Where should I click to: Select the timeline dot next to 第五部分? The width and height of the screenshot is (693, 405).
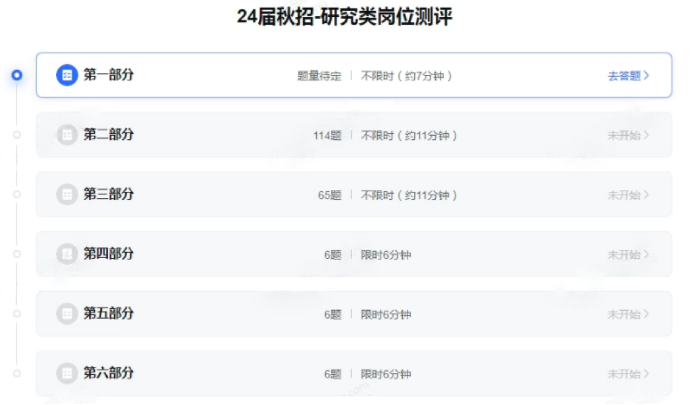pos(17,314)
